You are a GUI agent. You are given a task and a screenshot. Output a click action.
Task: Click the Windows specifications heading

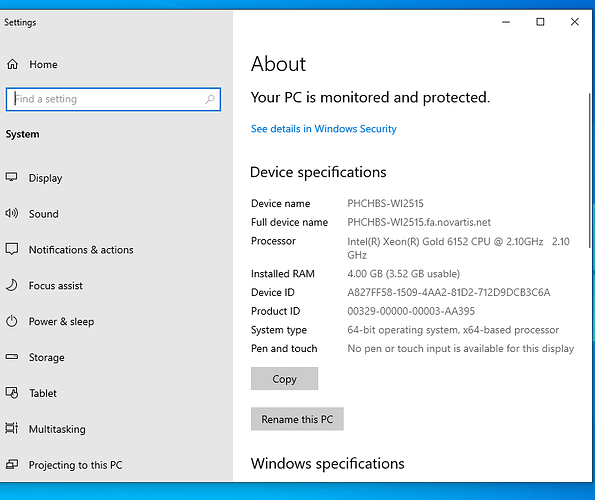pyautogui.click(x=327, y=464)
